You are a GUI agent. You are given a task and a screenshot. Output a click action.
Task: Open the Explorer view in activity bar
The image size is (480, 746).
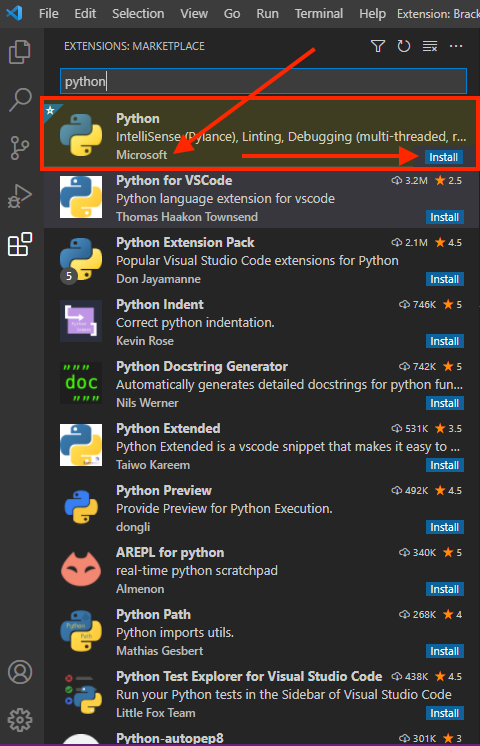[x=20, y=51]
